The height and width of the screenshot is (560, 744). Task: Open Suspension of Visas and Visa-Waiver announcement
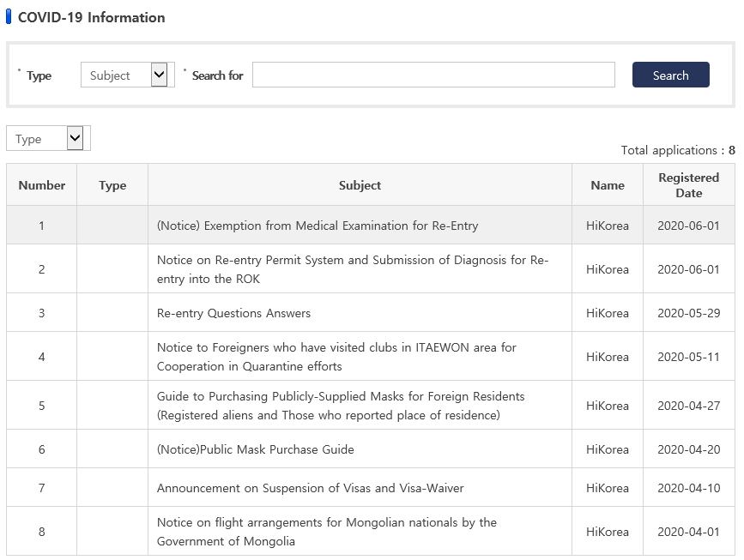(x=311, y=489)
